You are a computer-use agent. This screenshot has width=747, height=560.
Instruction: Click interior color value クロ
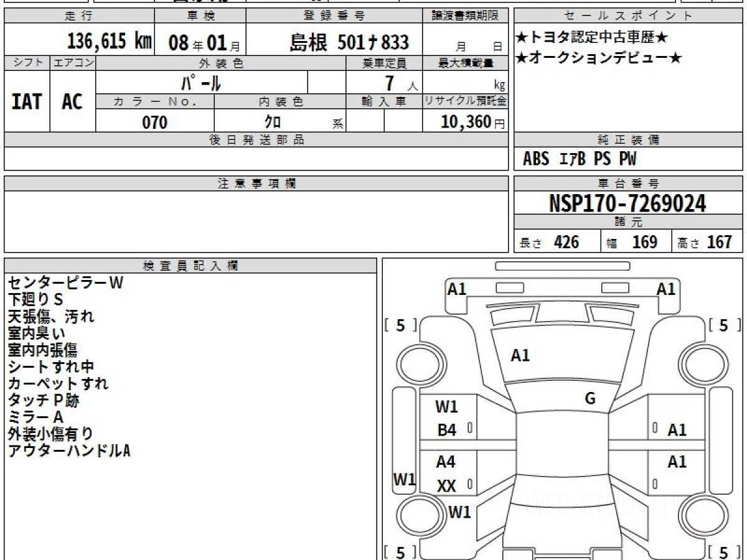click(273, 122)
